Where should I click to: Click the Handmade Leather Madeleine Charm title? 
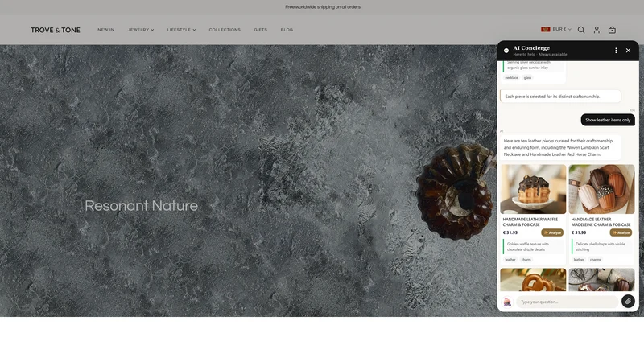[x=601, y=222]
